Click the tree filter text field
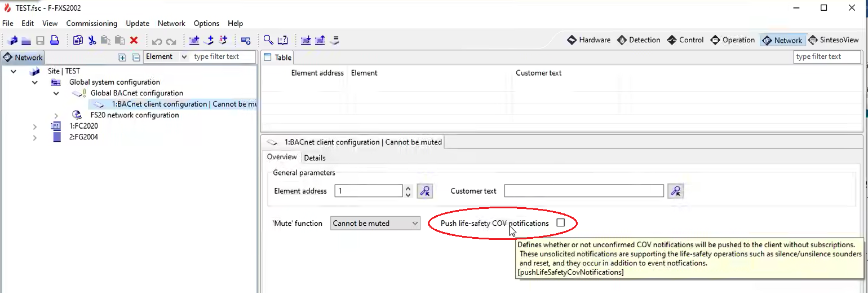The image size is (868, 293). pyautogui.click(x=223, y=56)
